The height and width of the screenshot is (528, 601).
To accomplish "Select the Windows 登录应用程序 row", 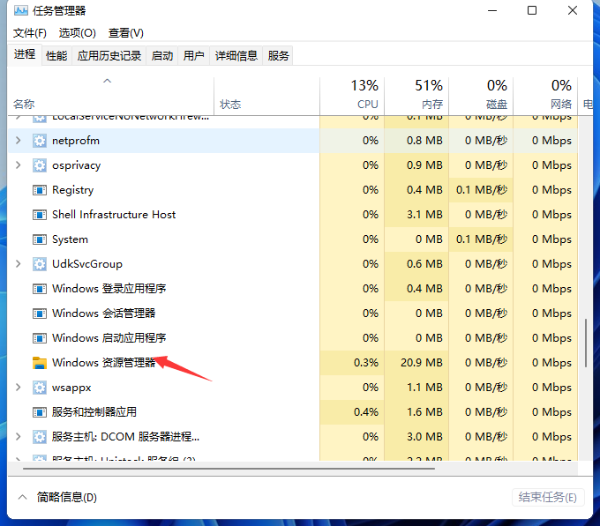I will 109,288.
